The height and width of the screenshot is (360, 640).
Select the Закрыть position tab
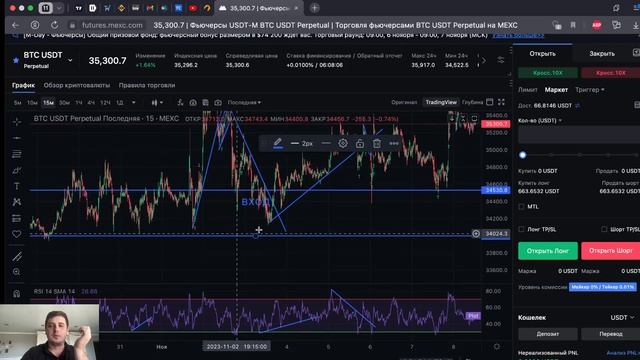(x=602, y=53)
